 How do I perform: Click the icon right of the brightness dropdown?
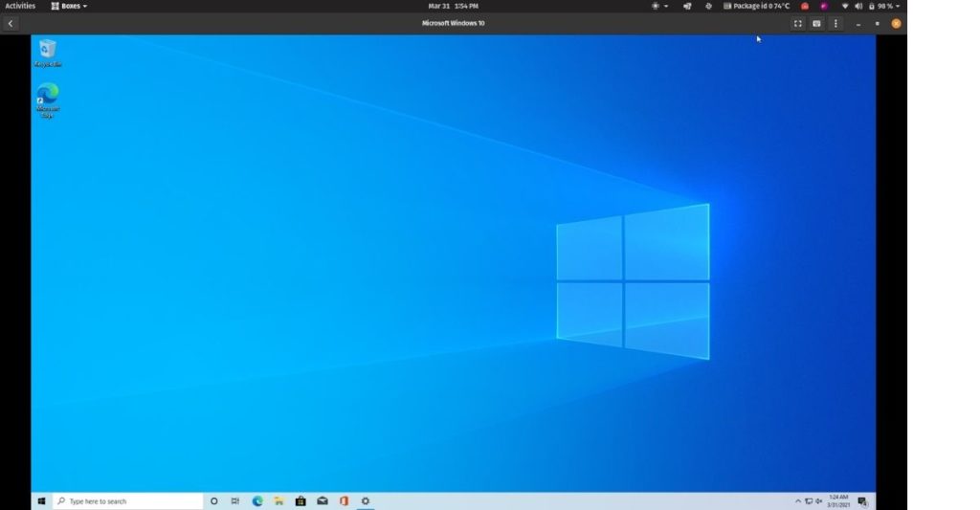point(687,6)
